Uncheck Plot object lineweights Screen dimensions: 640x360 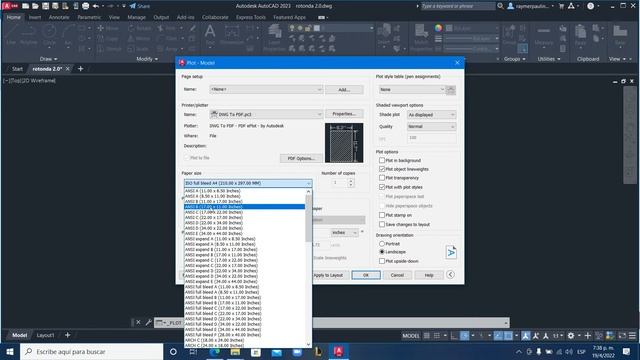pos(382,169)
